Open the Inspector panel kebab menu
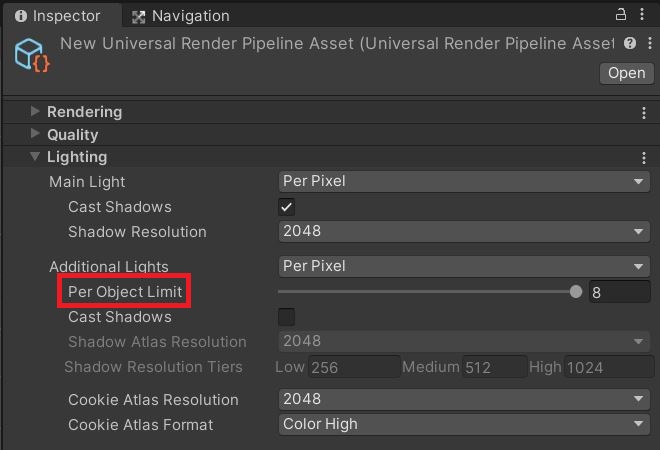The height and width of the screenshot is (450, 660). click(643, 15)
